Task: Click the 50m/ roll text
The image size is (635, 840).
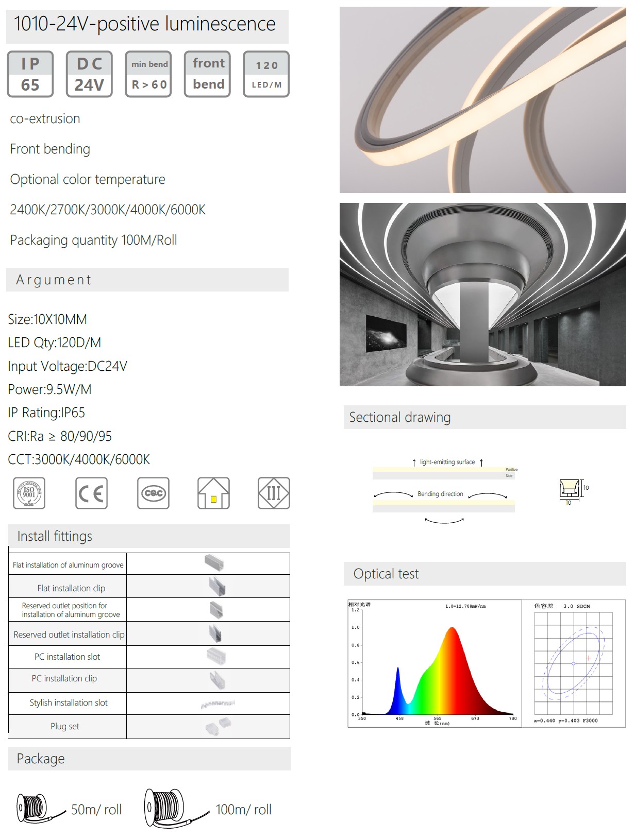Action: (x=96, y=810)
